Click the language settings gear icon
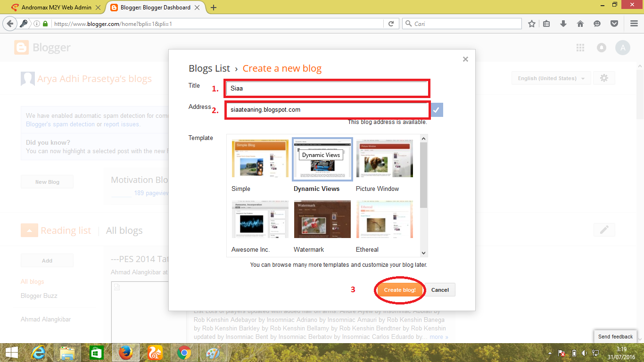Screen dimensions: 644x362 pos(604,78)
